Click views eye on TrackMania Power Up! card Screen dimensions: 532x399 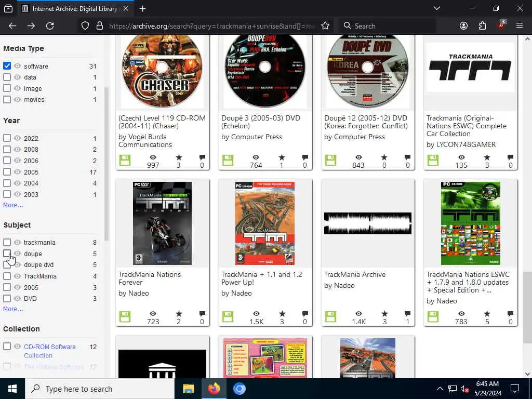[256, 313]
